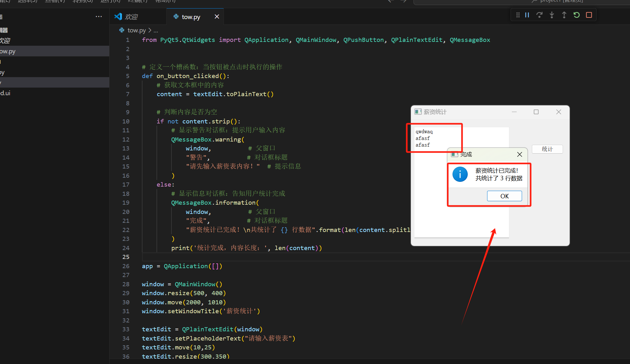Click the Python file icon on tow.py tab

click(x=176, y=17)
